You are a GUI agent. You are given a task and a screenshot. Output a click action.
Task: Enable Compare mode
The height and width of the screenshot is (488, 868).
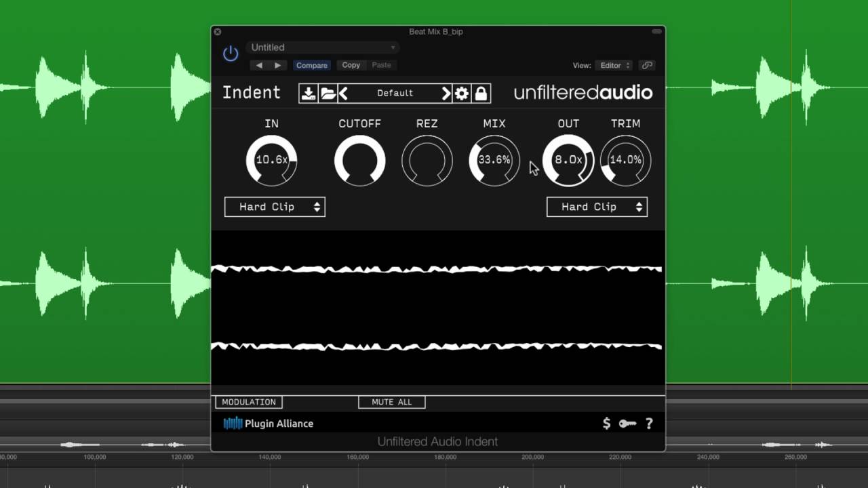pyautogui.click(x=311, y=65)
